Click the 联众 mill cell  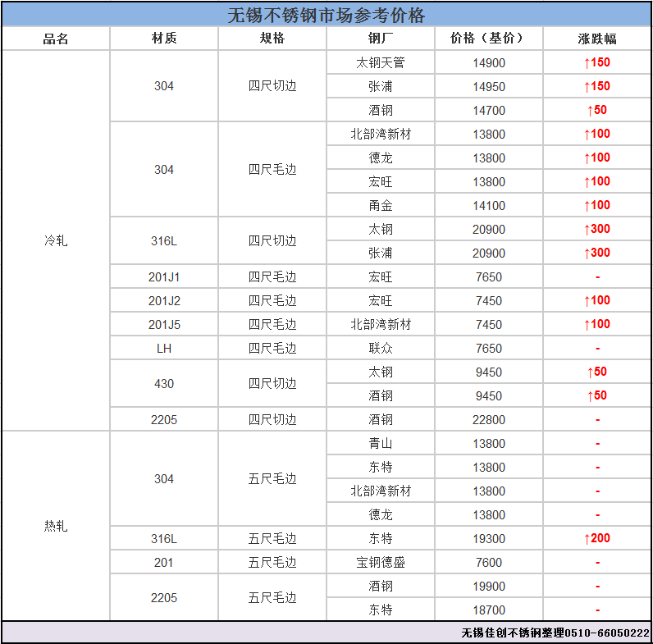pyautogui.click(x=381, y=348)
